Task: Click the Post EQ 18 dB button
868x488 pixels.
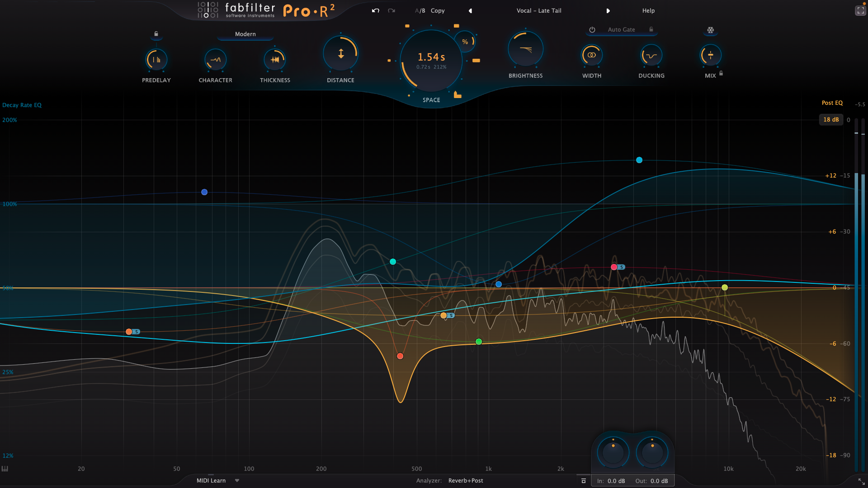Action: pos(831,119)
